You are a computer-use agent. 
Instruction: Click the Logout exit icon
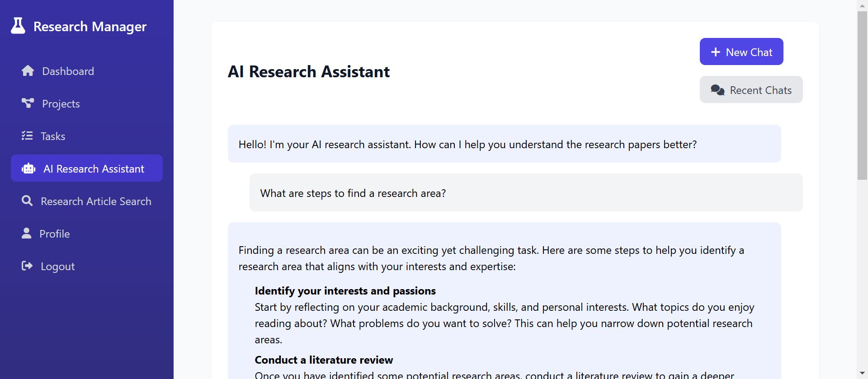coord(27,266)
